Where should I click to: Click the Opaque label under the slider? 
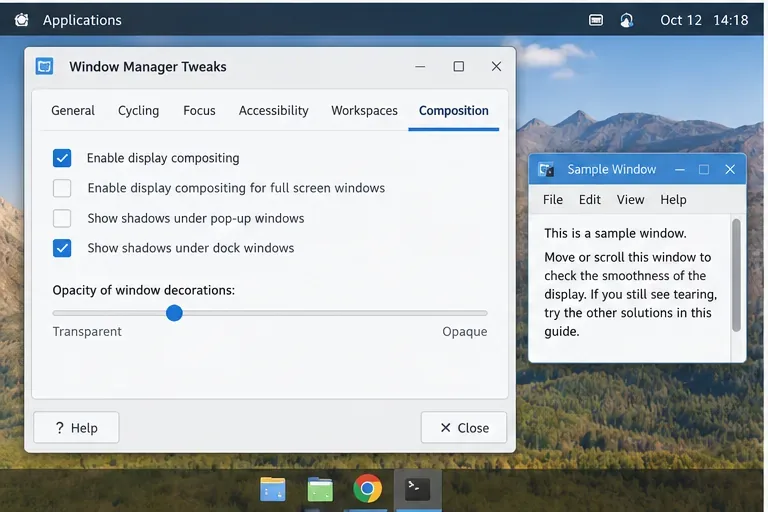tap(465, 332)
